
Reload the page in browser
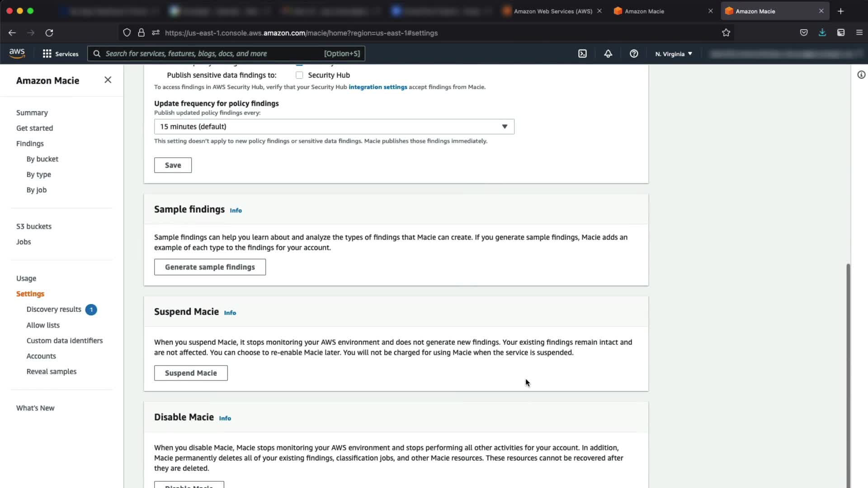point(49,33)
